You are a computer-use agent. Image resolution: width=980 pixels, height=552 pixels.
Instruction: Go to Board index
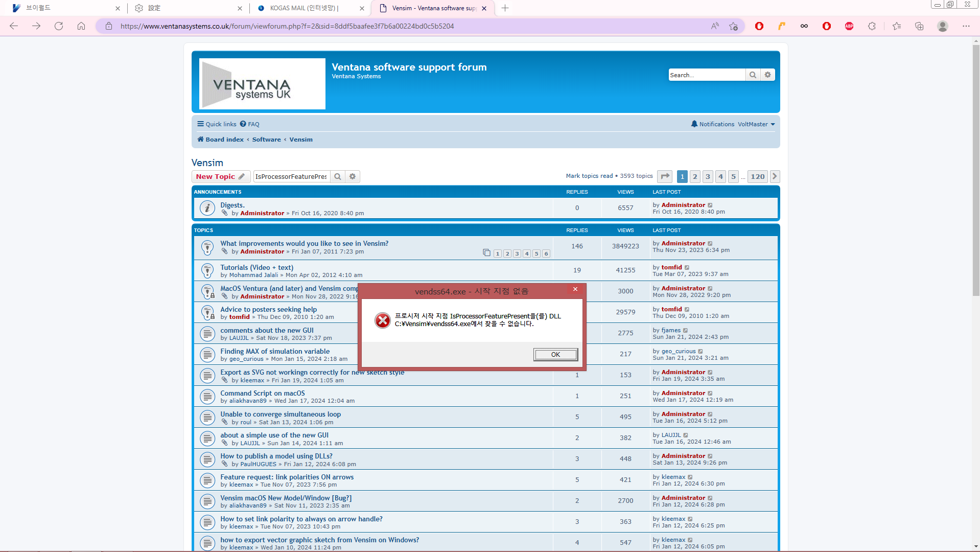coord(220,140)
